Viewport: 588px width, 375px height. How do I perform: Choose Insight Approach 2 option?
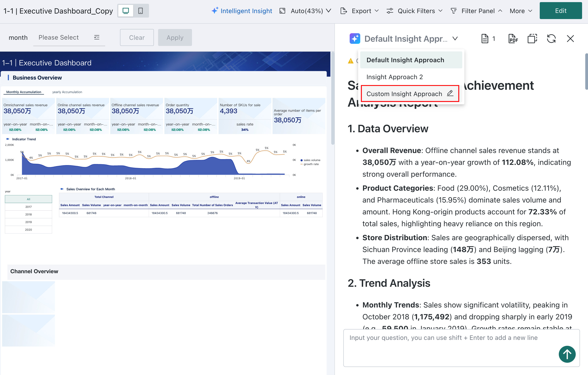coord(411,77)
